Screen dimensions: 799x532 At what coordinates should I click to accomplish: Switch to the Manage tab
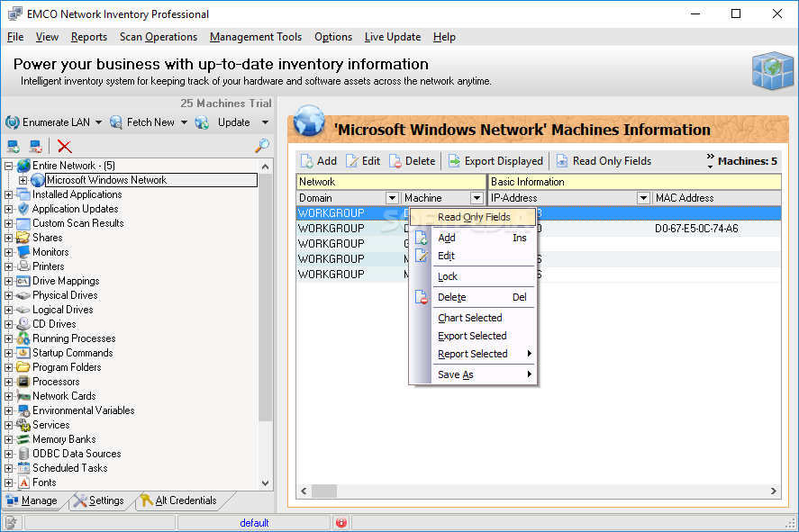click(32, 500)
